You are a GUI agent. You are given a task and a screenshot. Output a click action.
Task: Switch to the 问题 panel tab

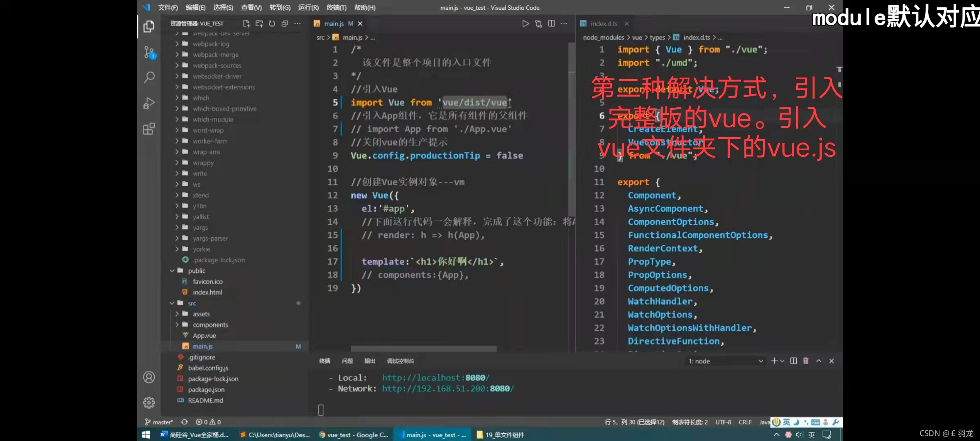[347, 361]
